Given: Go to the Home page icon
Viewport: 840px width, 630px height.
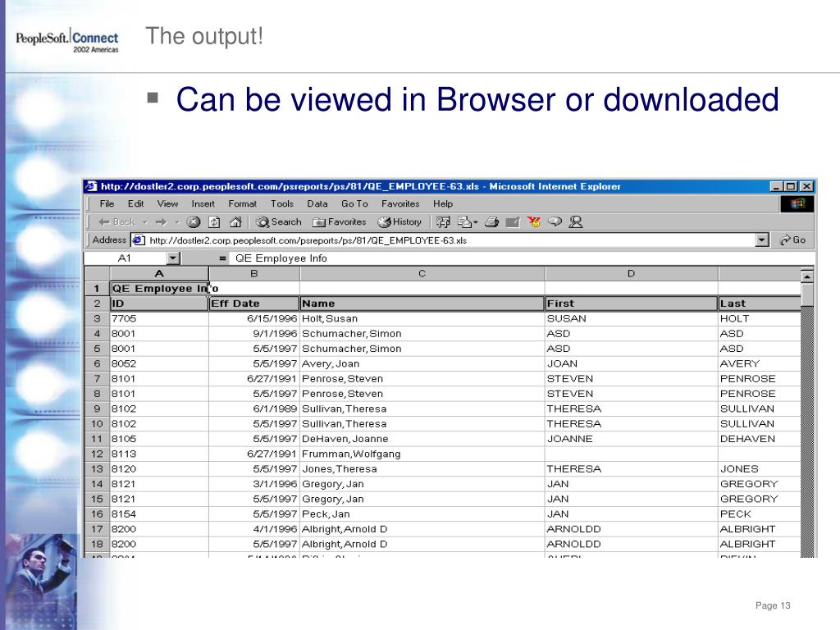Looking at the screenshot, I should [235, 221].
